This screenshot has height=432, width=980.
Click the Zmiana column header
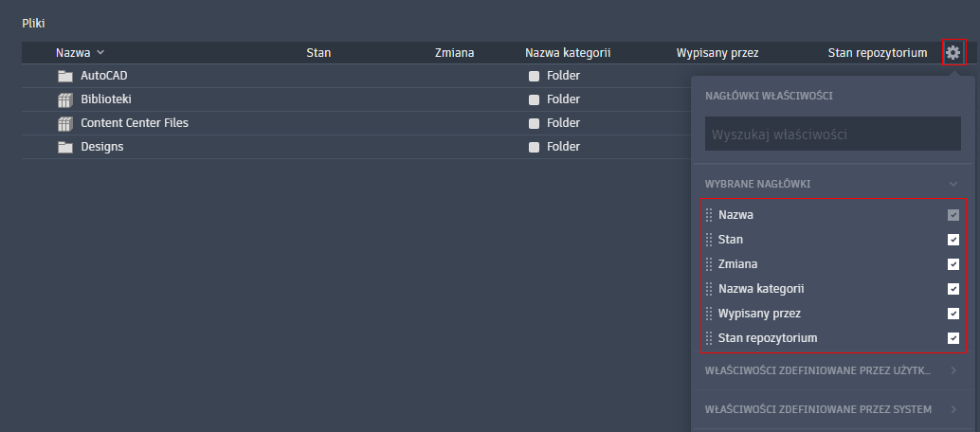click(454, 53)
